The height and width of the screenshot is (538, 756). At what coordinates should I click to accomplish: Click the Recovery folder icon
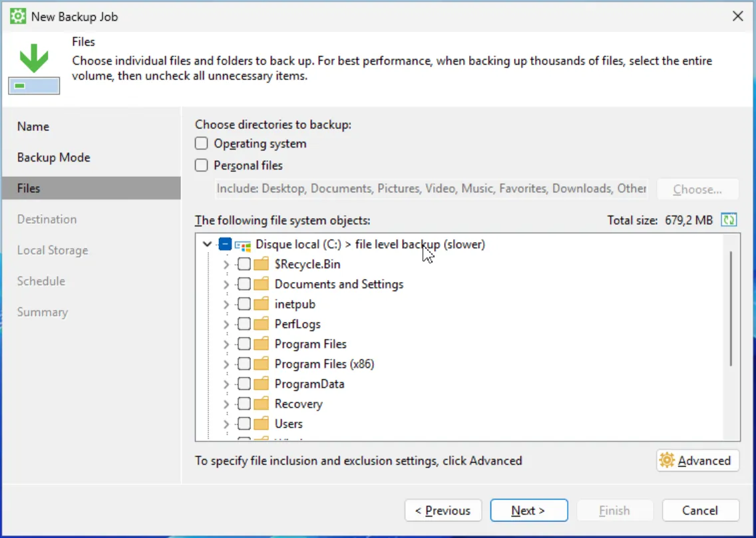[x=262, y=404]
